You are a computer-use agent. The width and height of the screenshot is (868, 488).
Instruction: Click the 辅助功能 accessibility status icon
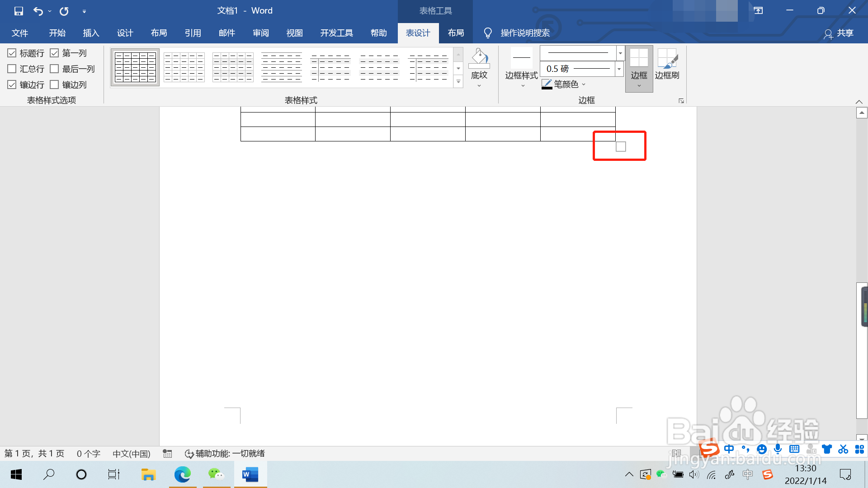tap(189, 454)
